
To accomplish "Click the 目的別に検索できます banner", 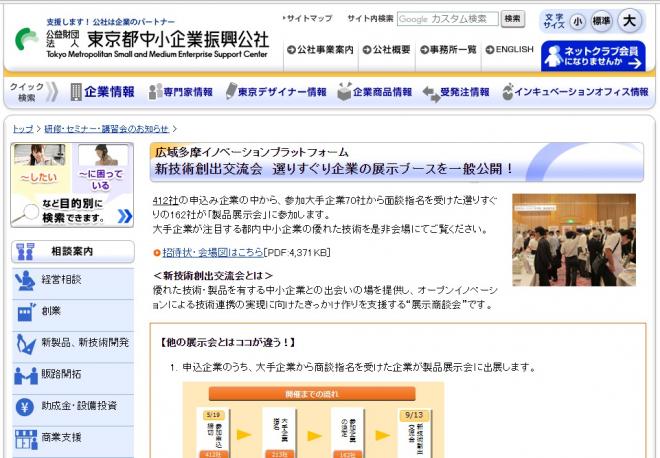I will coord(72,185).
